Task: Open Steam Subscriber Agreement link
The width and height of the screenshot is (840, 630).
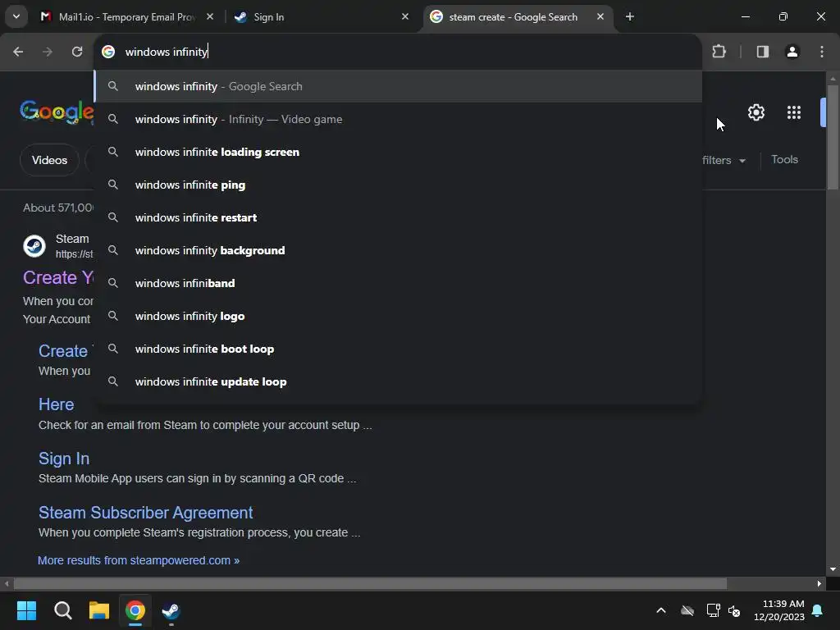Action: tap(146, 512)
